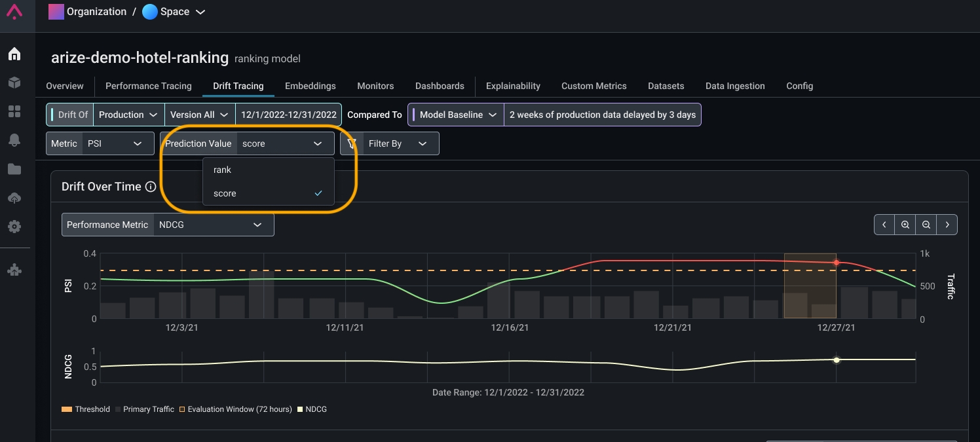980x442 pixels.
Task: Click the Organization breadcrumb link
Action: pos(96,12)
